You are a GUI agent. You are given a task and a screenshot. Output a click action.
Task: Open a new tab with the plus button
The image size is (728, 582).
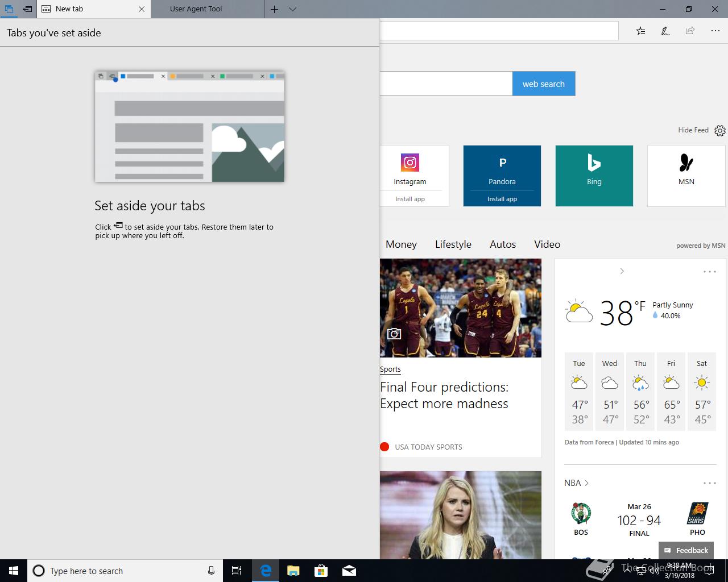274,9
